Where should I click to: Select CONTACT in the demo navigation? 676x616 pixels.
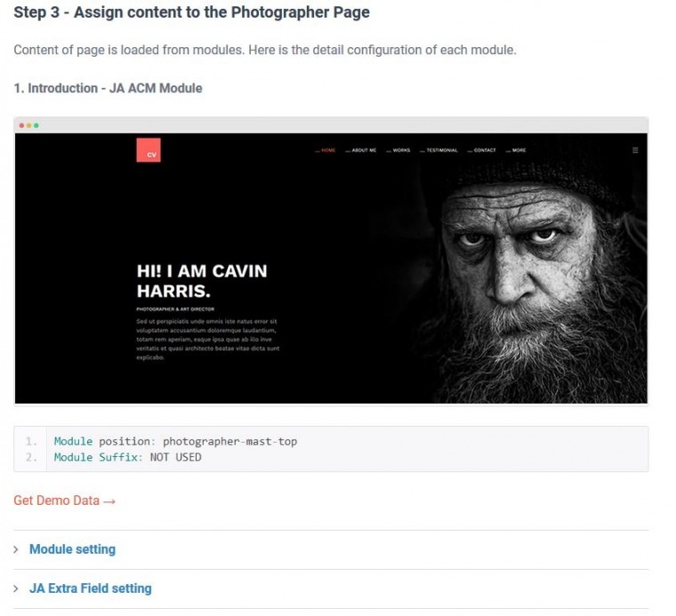484,150
